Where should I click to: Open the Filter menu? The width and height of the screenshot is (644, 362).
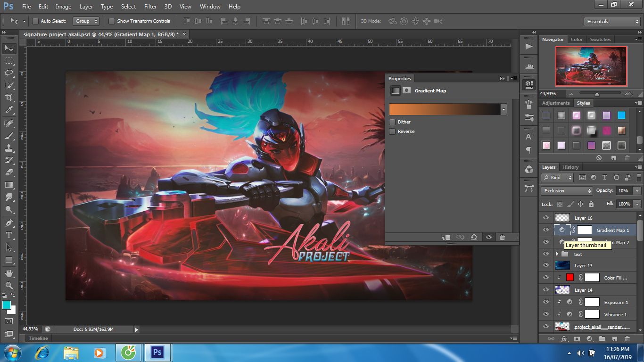pyautogui.click(x=150, y=7)
